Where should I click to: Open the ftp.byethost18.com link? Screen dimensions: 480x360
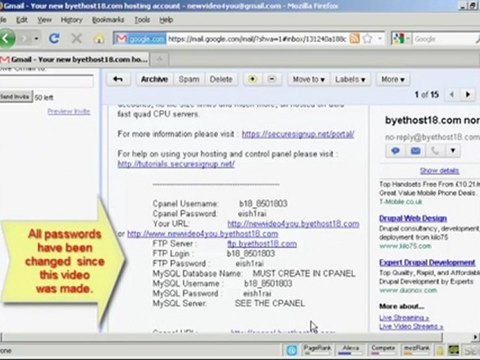pos(262,244)
